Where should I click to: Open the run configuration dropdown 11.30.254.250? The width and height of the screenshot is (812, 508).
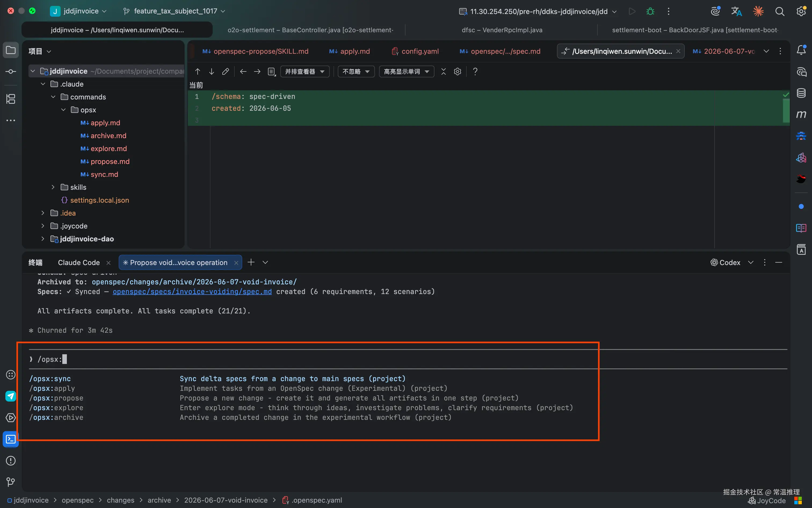(x=538, y=11)
